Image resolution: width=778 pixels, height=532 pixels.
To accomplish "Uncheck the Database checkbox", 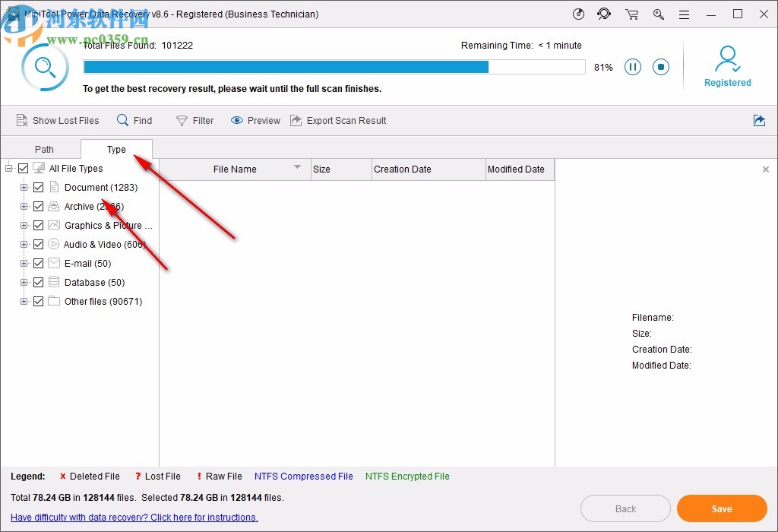I will [38, 283].
